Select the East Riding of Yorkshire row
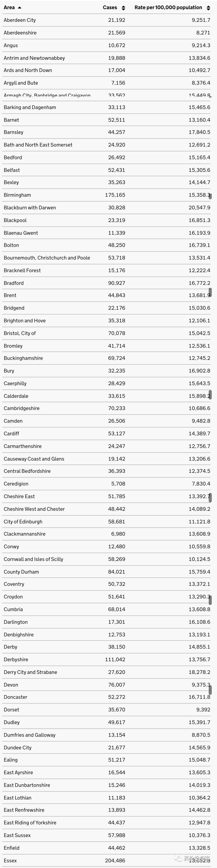The height and width of the screenshot is (868, 217). click(107, 823)
